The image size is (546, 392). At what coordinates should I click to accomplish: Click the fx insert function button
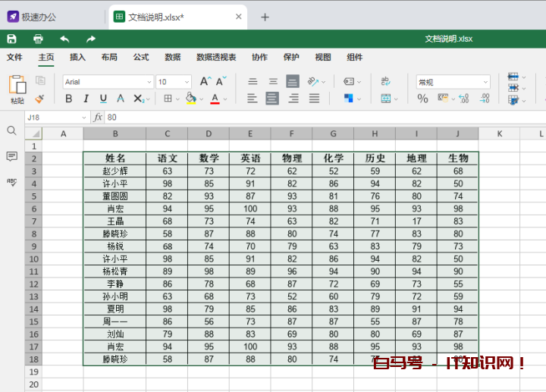[x=98, y=118]
